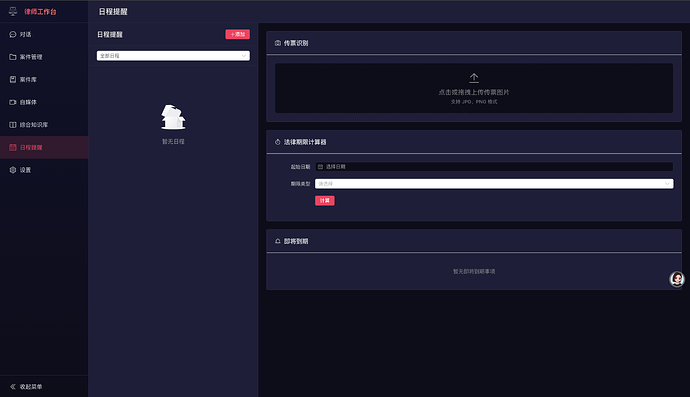The width and height of the screenshot is (690, 397).
Task: Open the 全部日程 filter dropdown
Action: point(173,56)
